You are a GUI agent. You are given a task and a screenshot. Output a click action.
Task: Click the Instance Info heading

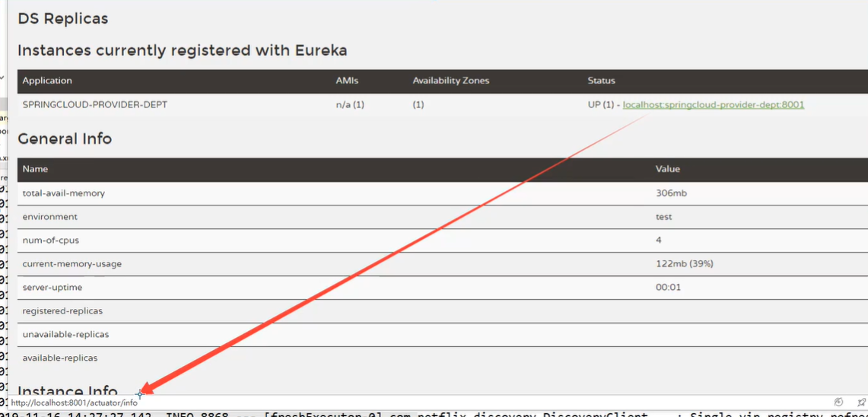coord(68,390)
